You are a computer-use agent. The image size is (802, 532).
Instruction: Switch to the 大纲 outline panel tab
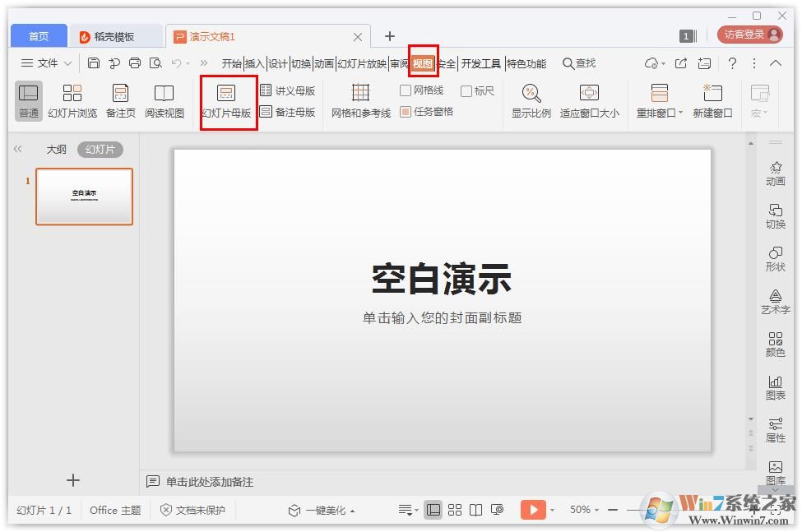[56, 149]
